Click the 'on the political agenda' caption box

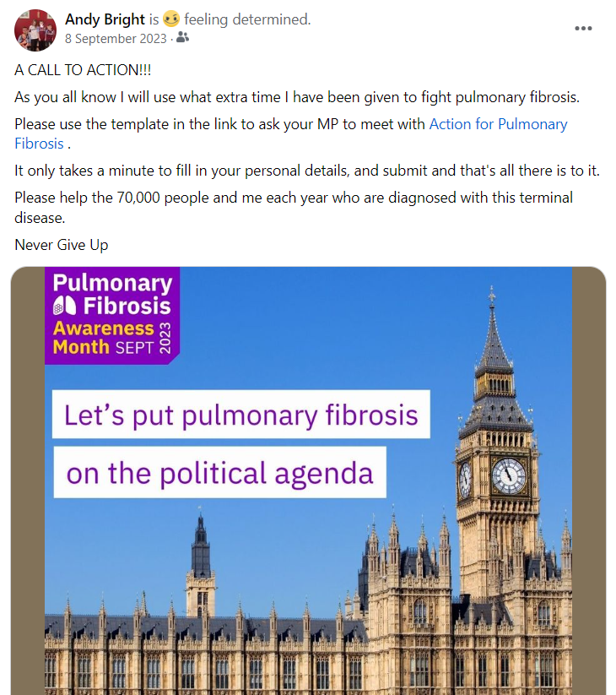pyautogui.click(x=219, y=472)
